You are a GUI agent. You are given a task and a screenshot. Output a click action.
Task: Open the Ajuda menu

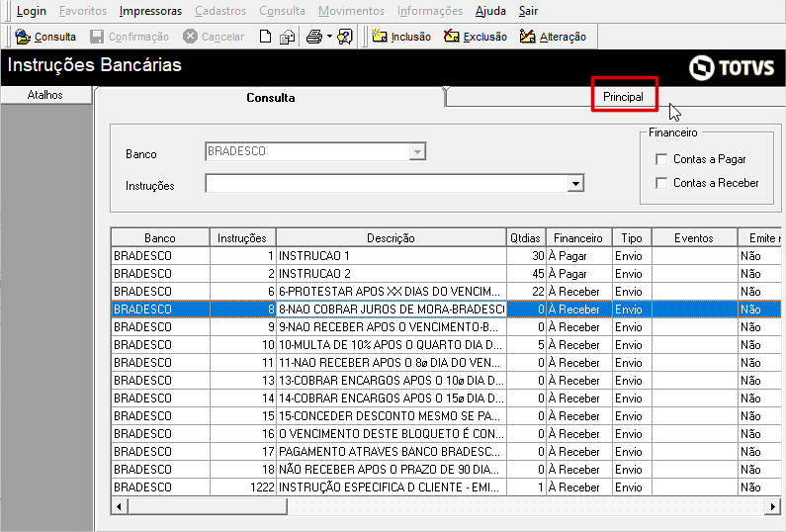[490, 11]
